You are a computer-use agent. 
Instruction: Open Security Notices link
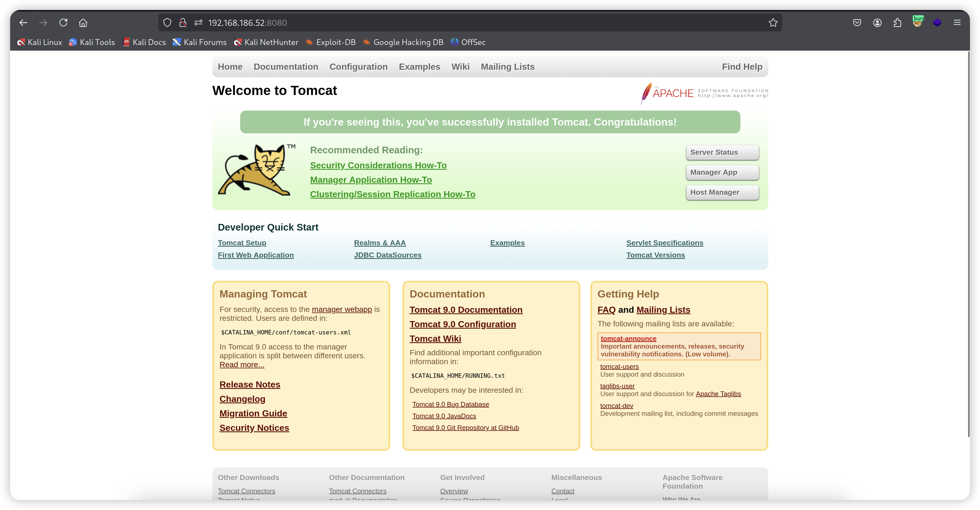(254, 428)
